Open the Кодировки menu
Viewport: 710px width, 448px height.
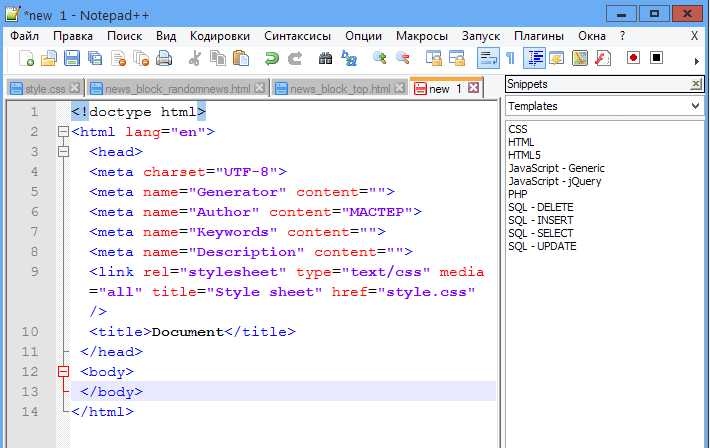tap(220, 36)
